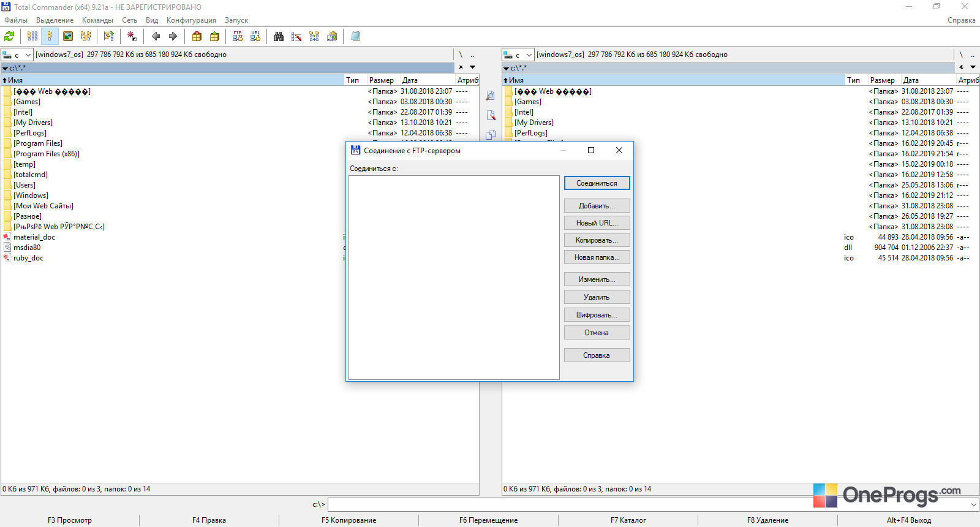Click right panel root directory backslash button
This screenshot has height=527, width=980.
point(961,55)
